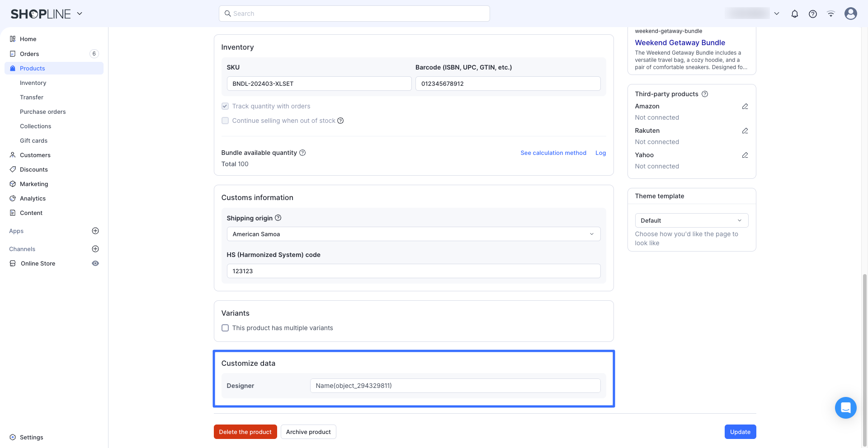Open the live chat support bubble
Viewport: 868px width, 448px height.
point(845,408)
